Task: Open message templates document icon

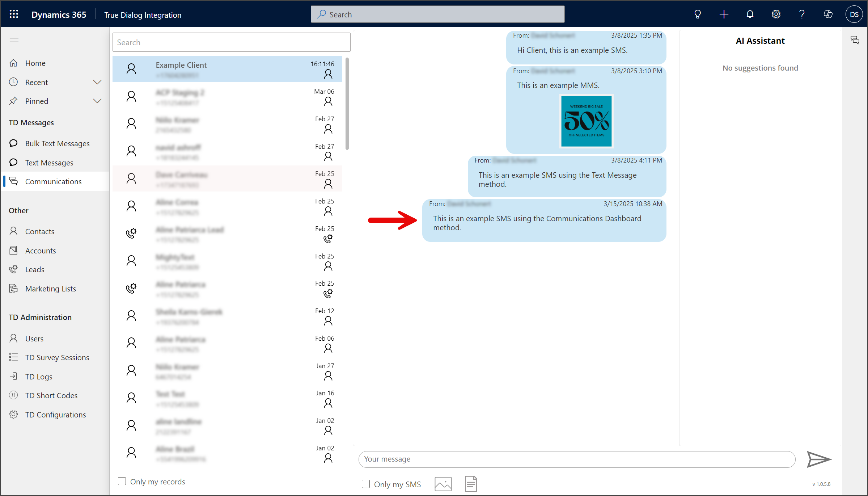Action: coord(471,484)
